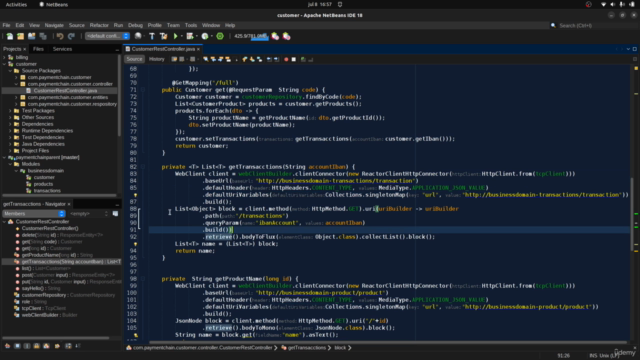Viewport: 640px width, 360px height.
Task: Redo the edit via toolbar icon
Action: click(x=71, y=36)
